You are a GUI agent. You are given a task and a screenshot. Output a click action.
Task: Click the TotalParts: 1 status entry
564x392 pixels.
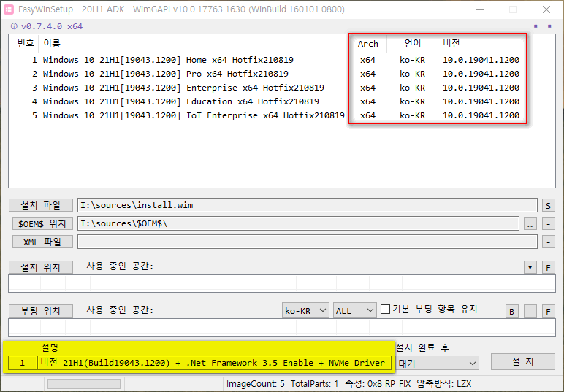[x=314, y=384]
